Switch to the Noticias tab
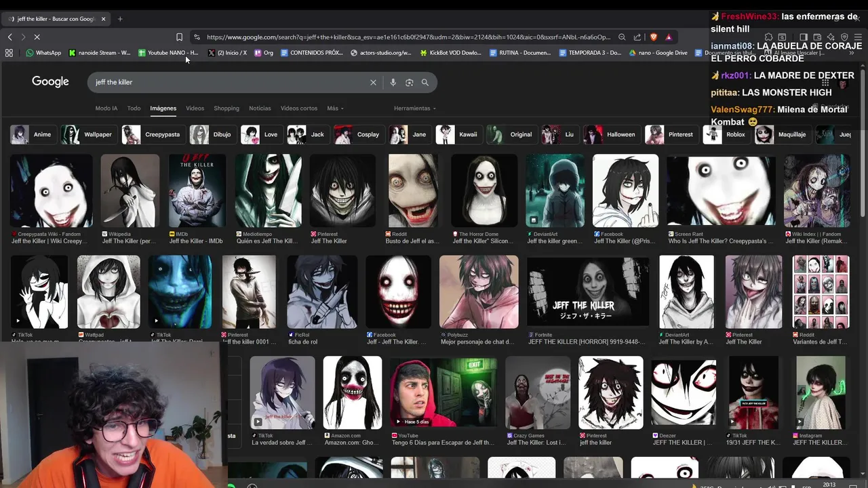 tap(260, 108)
